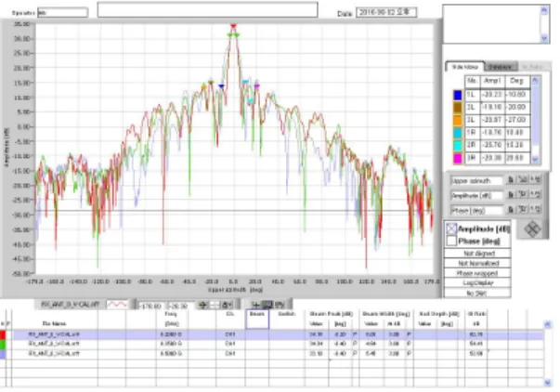Click the wide blank title field at top
This screenshot has height=392, width=560.
207,9
